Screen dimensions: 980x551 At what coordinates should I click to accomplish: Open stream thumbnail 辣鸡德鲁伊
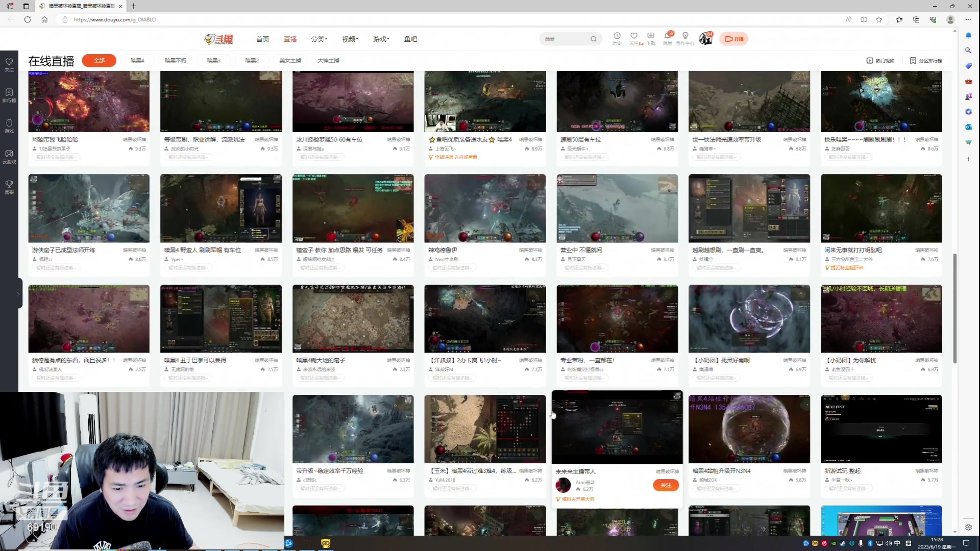pyautogui.click(x=485, y=208)
